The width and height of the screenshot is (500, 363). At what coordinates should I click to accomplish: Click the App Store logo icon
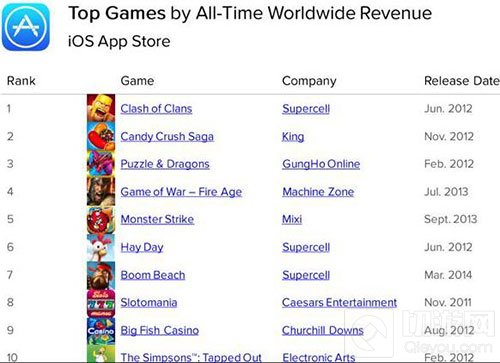click(26, 27)
